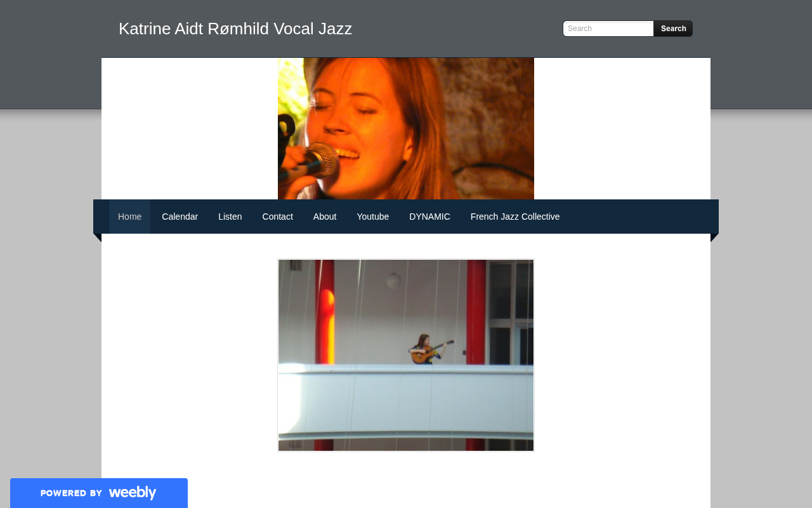812x508 pixels.
Task: Open French Jazz Collective page
Action: point(515,217)
